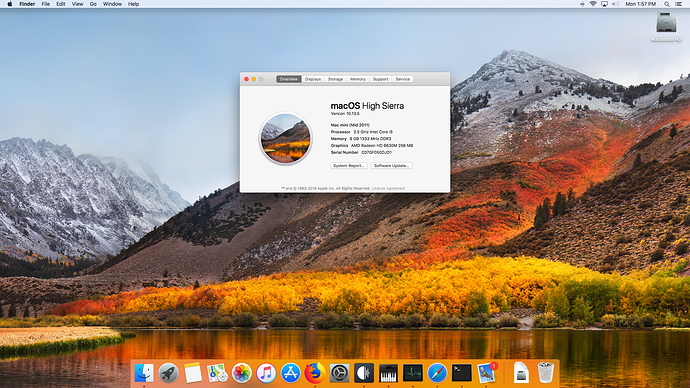
Task: Open Spotlight search magnifier in menu bar
Action: point(667,4)
